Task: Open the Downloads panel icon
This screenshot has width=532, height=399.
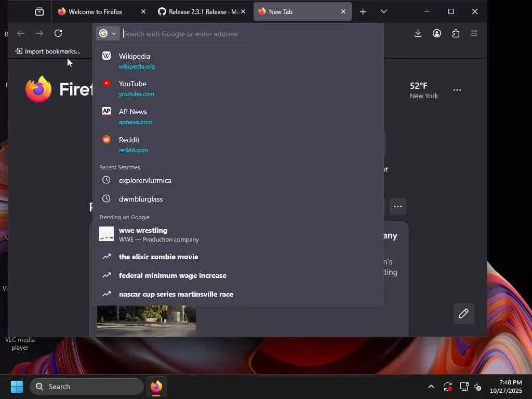Action: pyautogui.click(x=418, y=33)
